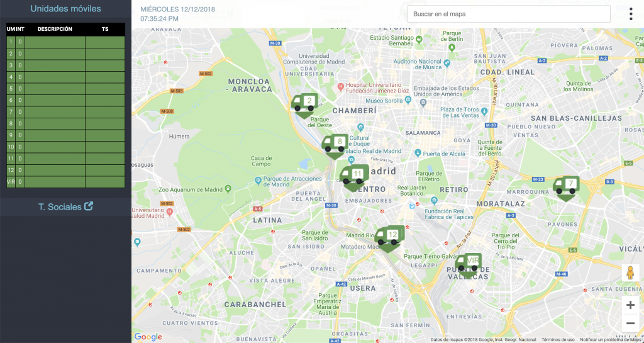Select the VIR truck marker in Vallecas
This screenshot has height=343, width=644.
click(x=469, y=264)
